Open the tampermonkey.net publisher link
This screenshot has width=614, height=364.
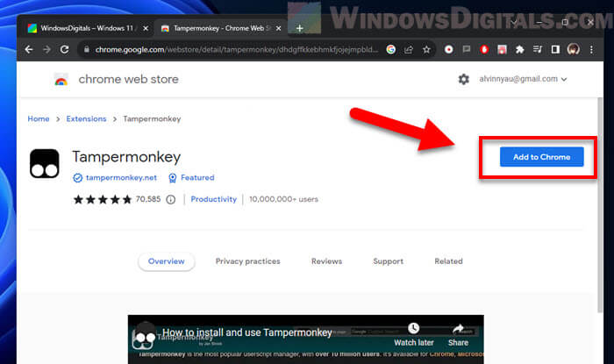(x=121, y=178)
